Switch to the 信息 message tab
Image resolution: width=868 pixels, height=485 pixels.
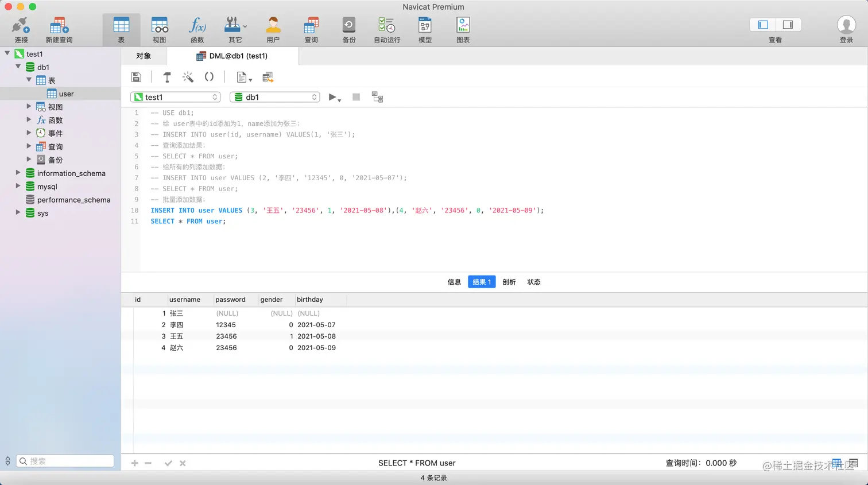pyautogui.click(x=454, y=282)
